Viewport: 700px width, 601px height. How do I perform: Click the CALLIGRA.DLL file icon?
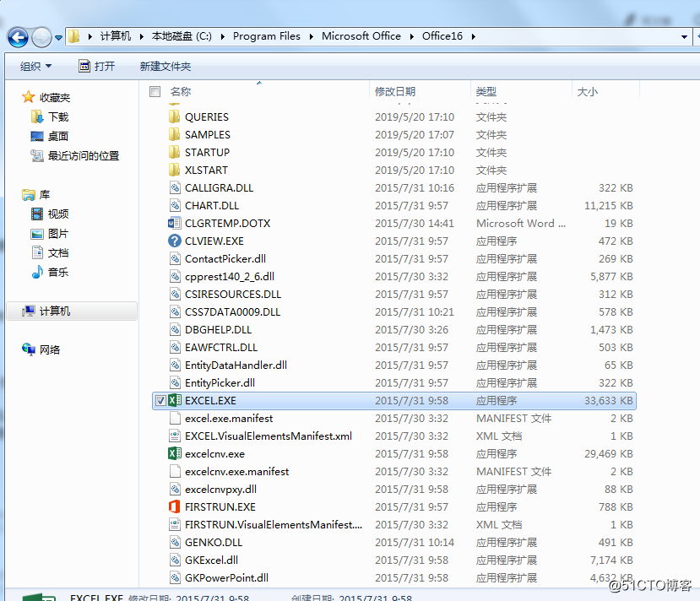click(x=175, y=188)
